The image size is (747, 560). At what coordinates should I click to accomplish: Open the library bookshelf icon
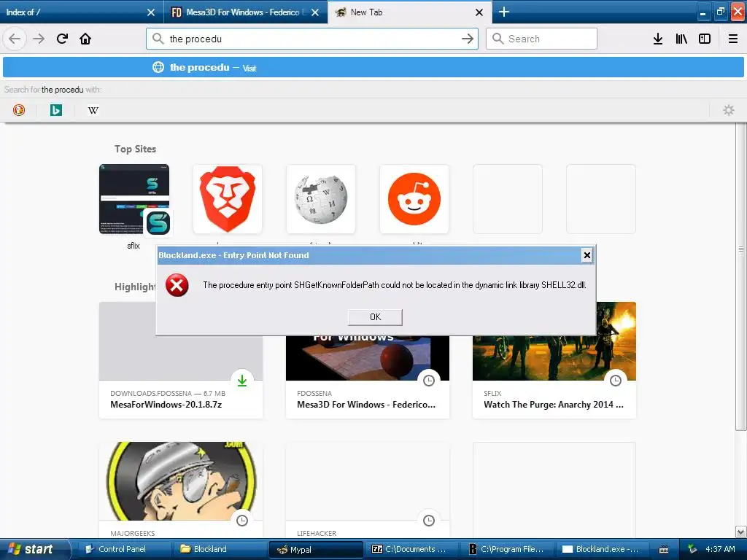(681, 39)
